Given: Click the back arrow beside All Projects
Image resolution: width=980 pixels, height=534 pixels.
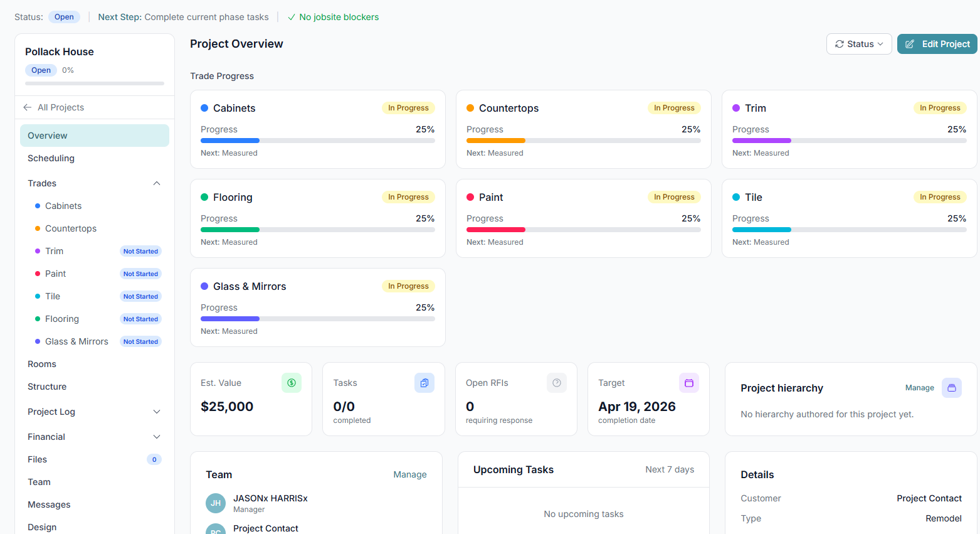Looking at the screenshot, I should (28, 107).
